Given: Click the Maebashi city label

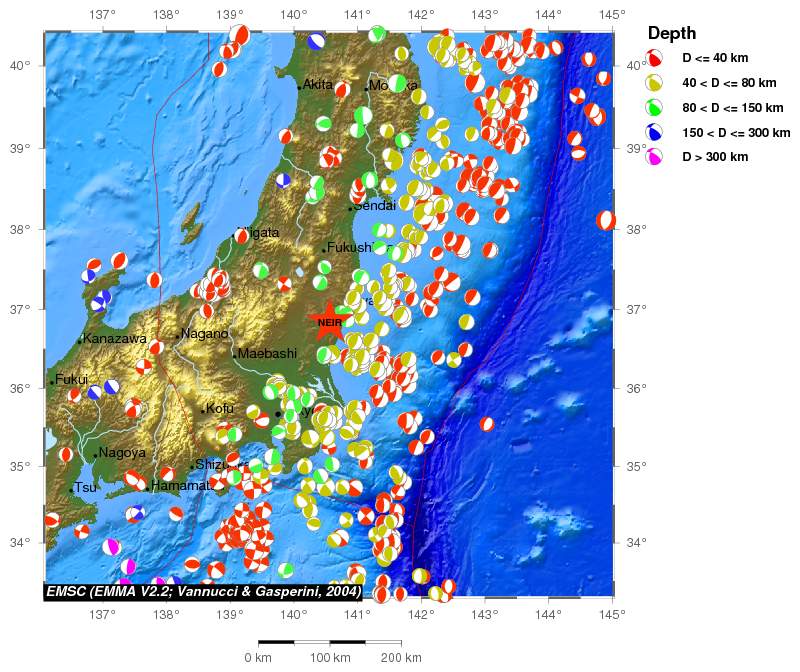Looking at the screenshot, I should coord(267,353).
